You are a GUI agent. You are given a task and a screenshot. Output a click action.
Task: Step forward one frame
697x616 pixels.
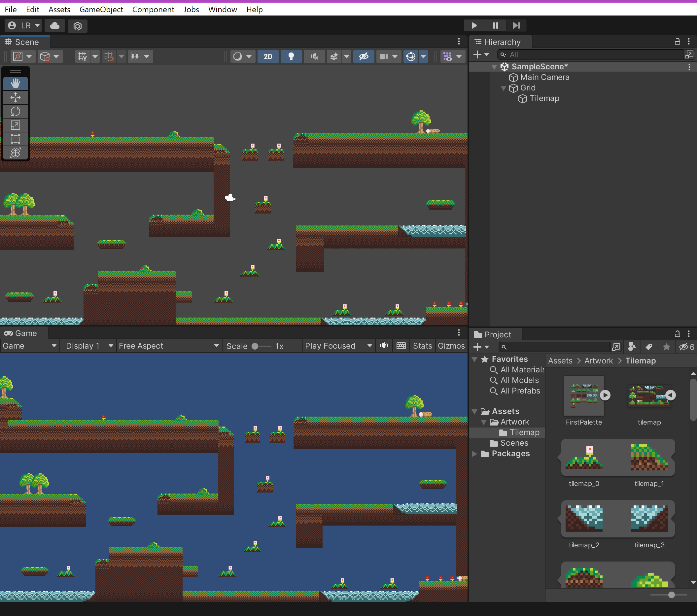[516, 25]
